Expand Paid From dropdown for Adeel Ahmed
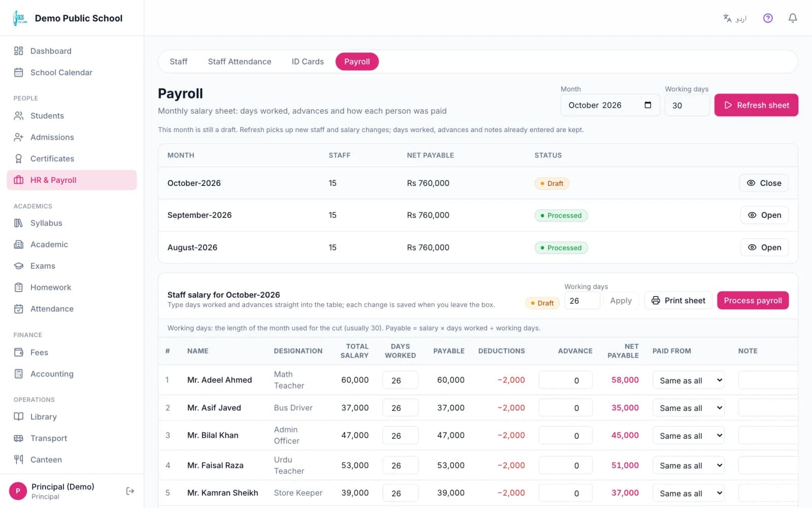This screenshot has width=812, height=508. [688, 380]
